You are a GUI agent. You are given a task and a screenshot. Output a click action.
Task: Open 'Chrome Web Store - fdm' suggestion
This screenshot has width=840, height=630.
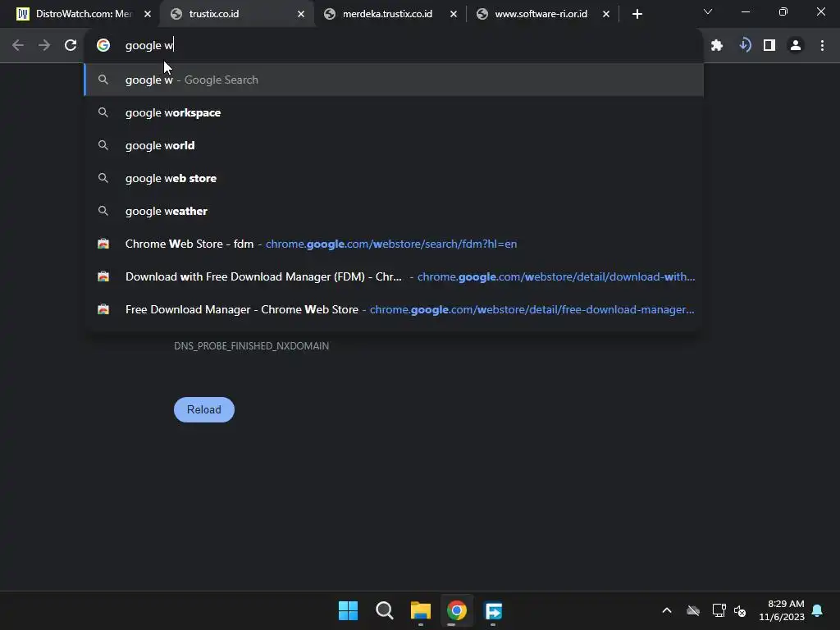[394, 244]
